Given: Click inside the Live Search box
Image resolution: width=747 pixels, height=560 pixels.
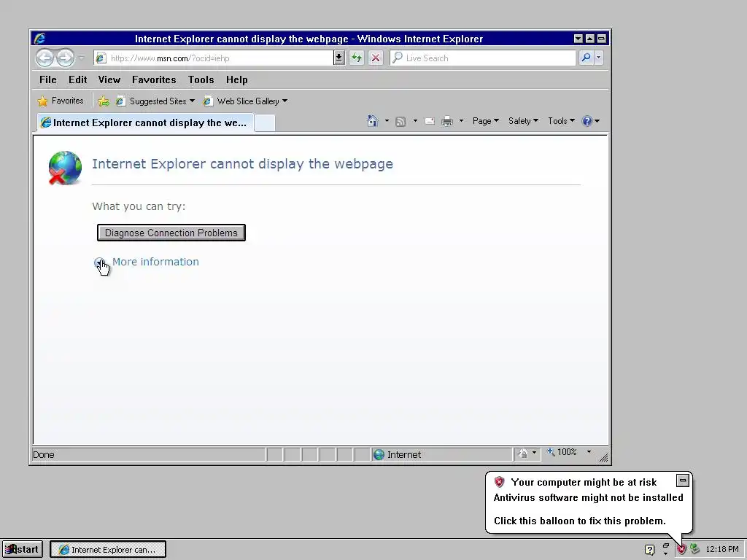Looking at the screenshot, I should (x=483, y=58).
